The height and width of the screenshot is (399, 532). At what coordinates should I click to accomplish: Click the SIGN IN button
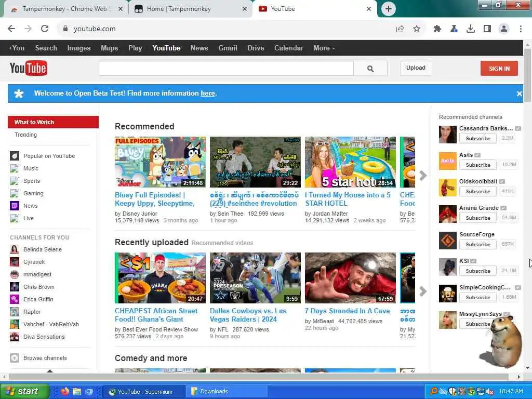499,69
